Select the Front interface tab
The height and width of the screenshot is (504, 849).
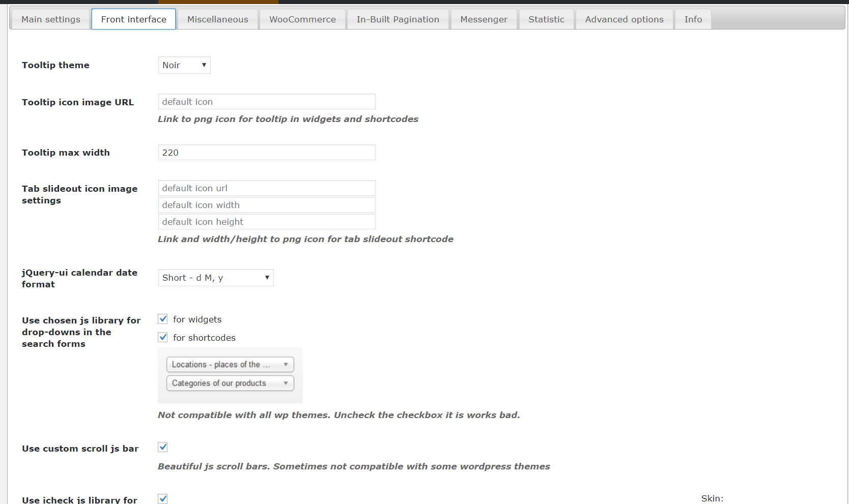pos(133,19)
